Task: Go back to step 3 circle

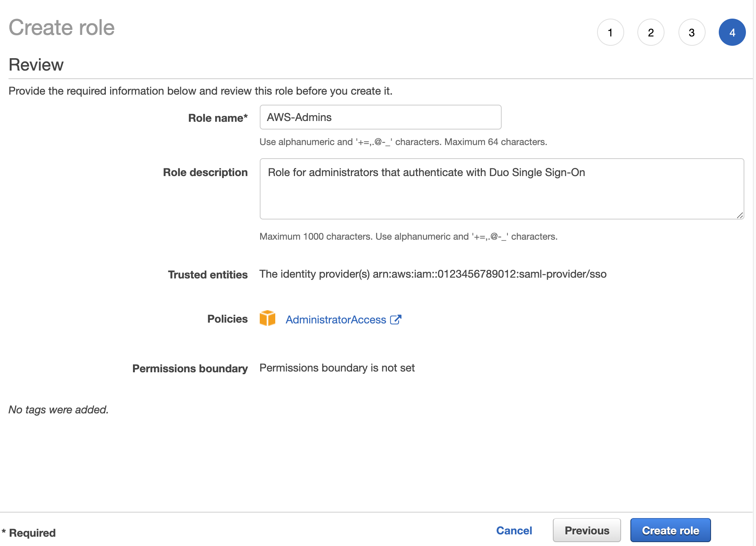Action: (x=692, y=32)
